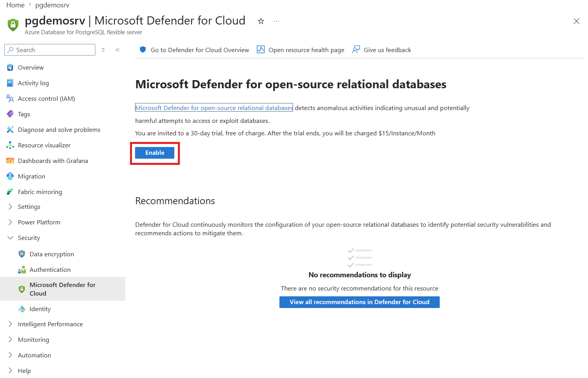Expand the Monitoring section
This screenshot has height=378, width=588.
tap(10, 340)
